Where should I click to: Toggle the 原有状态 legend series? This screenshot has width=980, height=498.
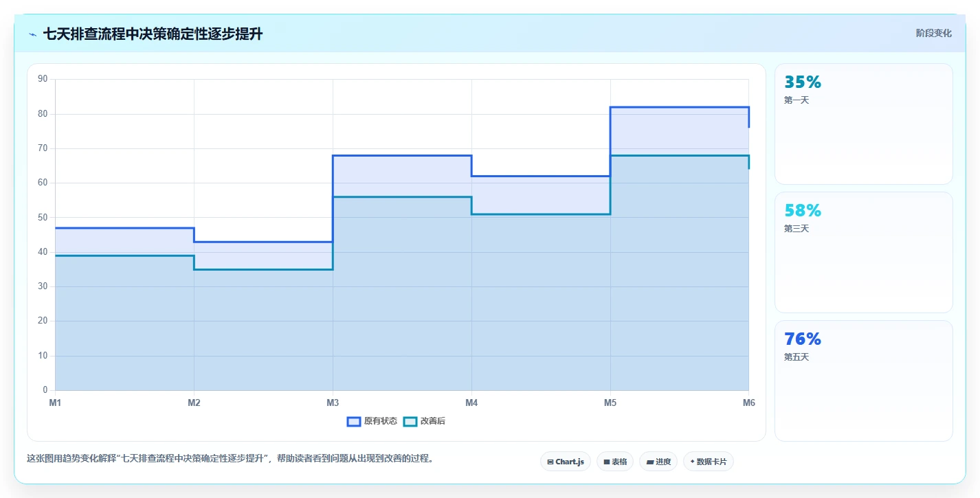click(372, 421)
